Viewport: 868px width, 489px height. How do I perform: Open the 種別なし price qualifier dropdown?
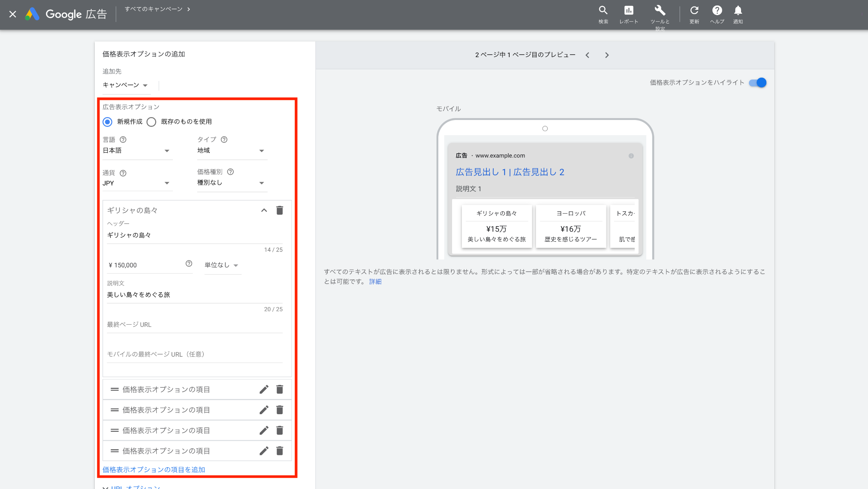coord(232,183)
